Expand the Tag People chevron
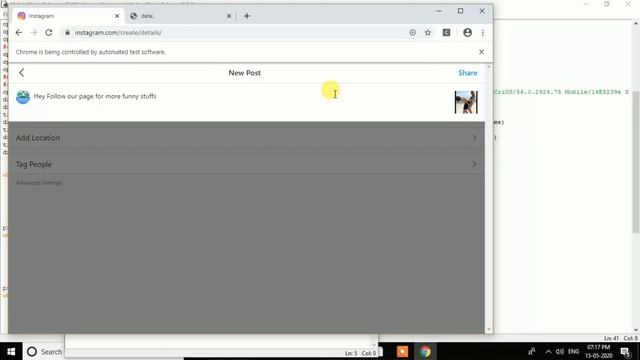The height and width of the screenshot is (360, 640). 474,164
